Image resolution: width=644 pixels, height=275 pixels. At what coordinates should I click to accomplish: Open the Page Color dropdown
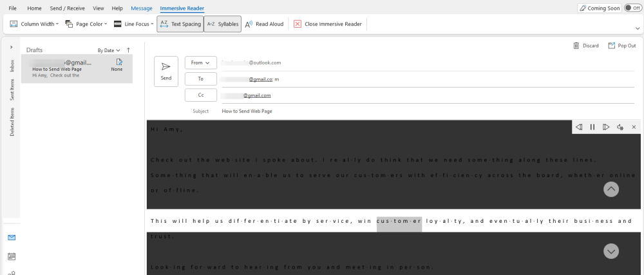[86, 24]
